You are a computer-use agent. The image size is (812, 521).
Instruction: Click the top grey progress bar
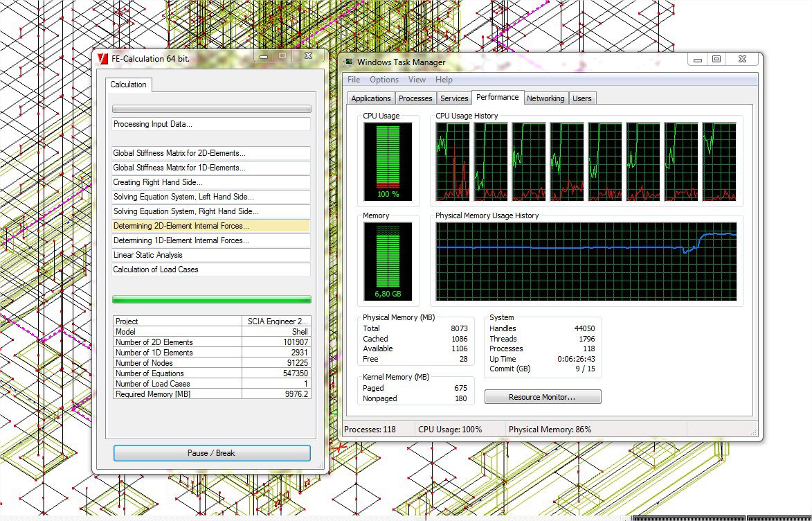coord(211,109)
